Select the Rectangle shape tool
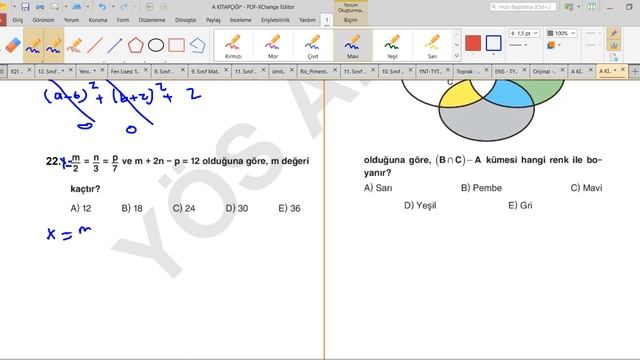 click(x=176, y=45)
